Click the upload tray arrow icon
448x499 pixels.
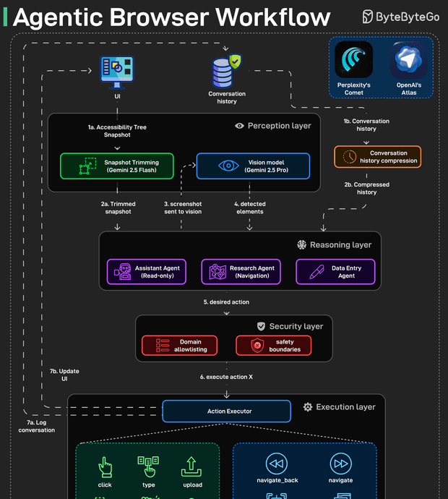191,467
